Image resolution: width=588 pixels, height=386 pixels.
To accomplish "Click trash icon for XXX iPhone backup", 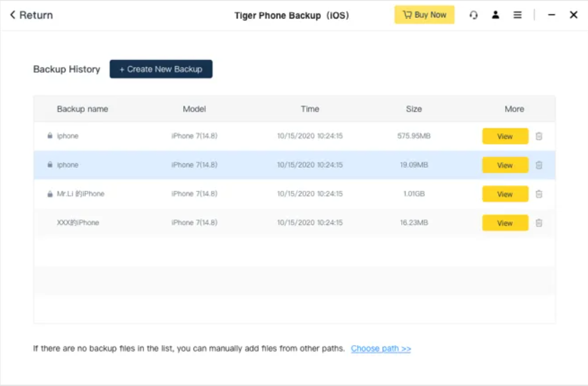I will click(x=539, y=223).
